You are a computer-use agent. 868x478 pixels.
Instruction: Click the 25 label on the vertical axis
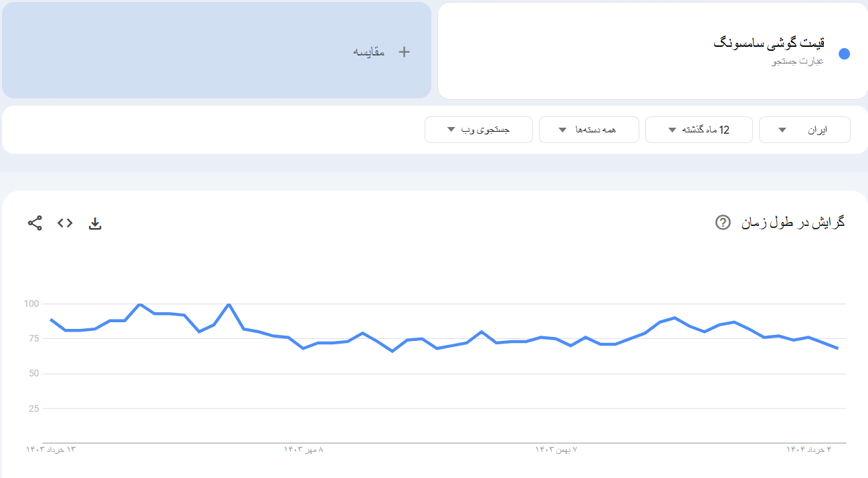point(33,408)
